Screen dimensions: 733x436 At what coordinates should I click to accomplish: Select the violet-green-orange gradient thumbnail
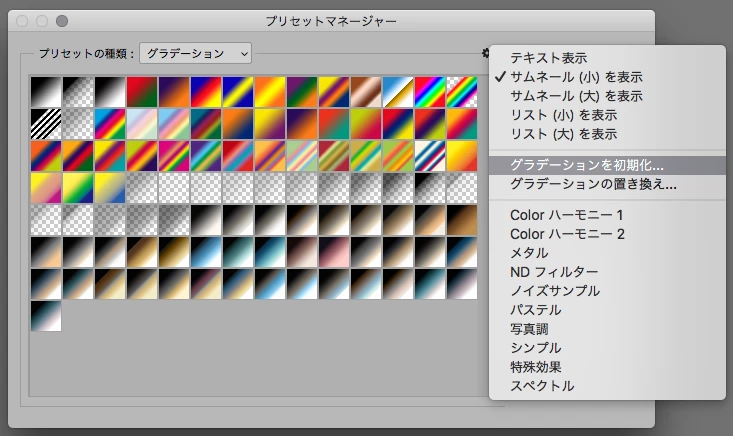[302, 92]
